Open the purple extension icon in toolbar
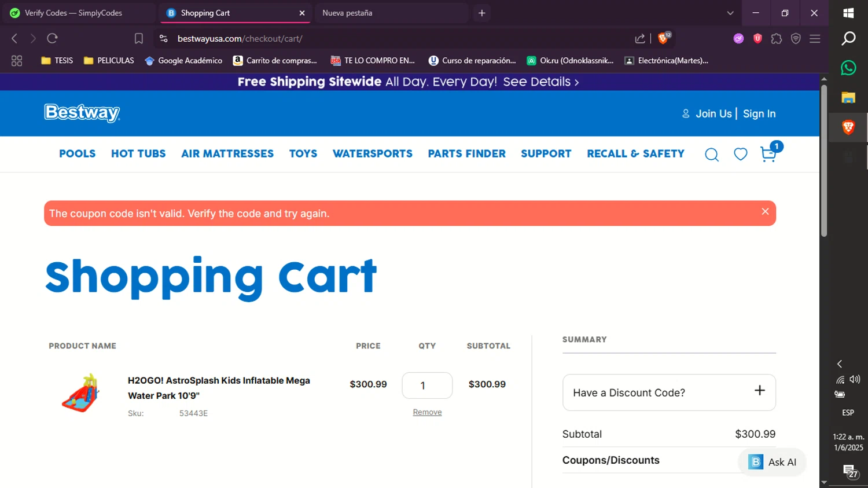 point(738,38)
